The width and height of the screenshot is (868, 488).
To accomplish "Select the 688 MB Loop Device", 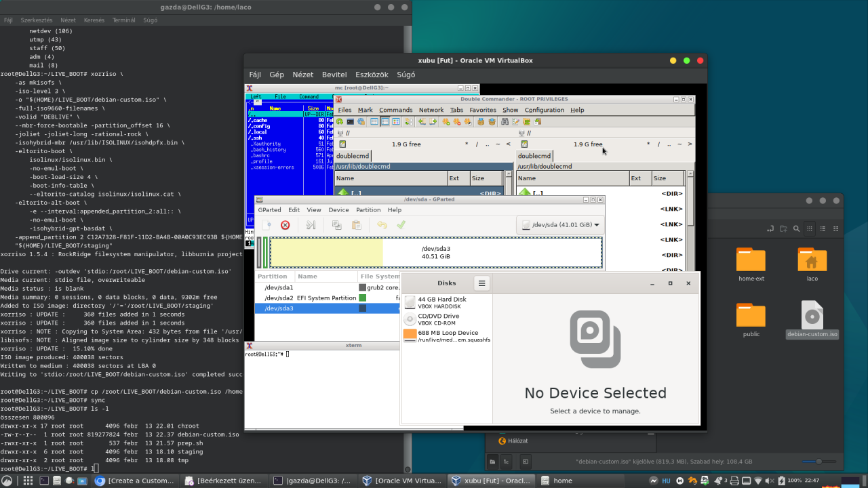I will pos(448,336).
